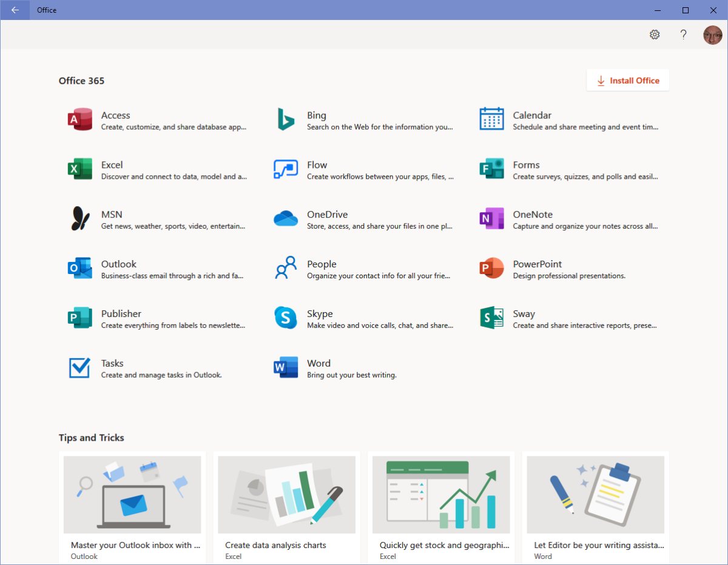Image resolution: width=728 pixels, height=565 pixels.
Task: Click the help question mark icon
Action: [x=683, y=35]
